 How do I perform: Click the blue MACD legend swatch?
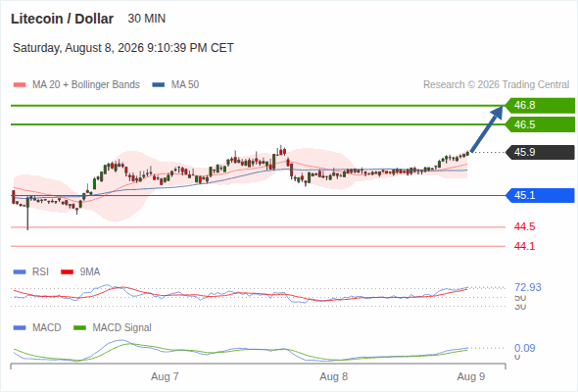pos(20,328)
